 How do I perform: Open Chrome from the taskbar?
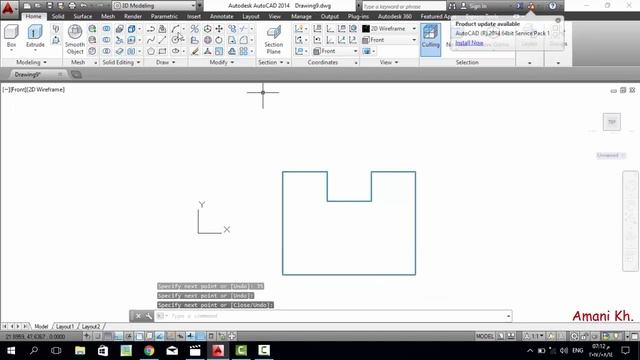coord(149,351)
